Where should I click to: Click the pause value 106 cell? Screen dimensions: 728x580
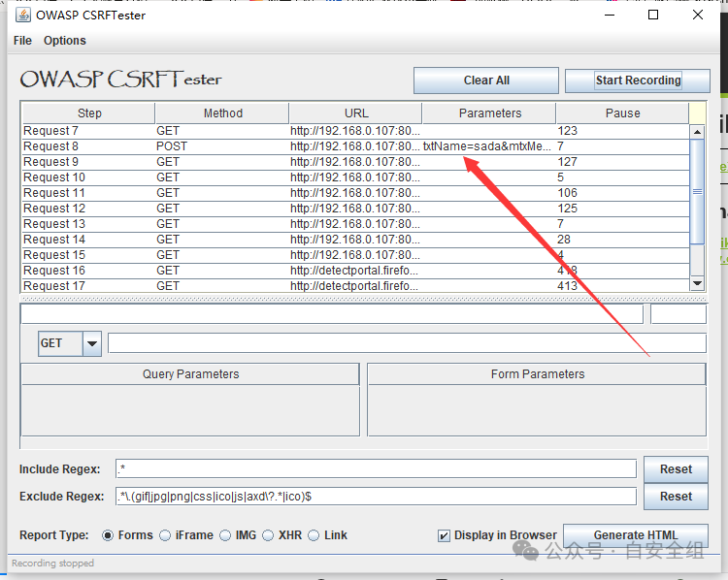(x=622, y=193)
